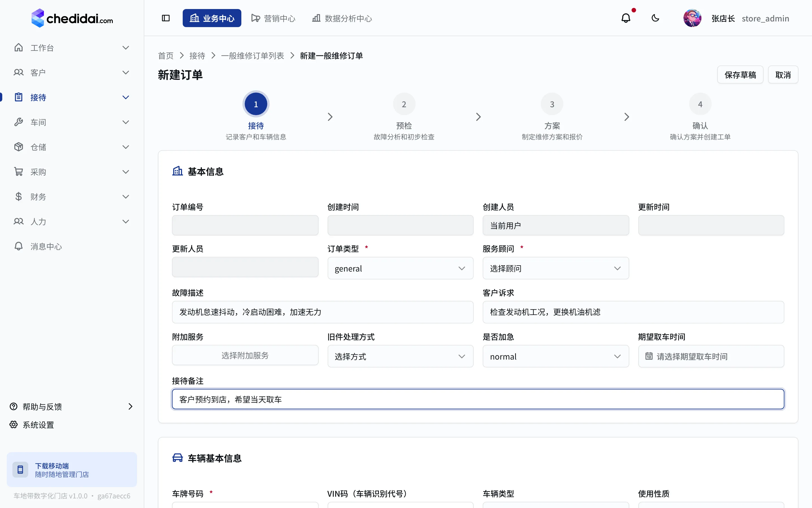Focus the 接待备注 input field

coord(478,399)
